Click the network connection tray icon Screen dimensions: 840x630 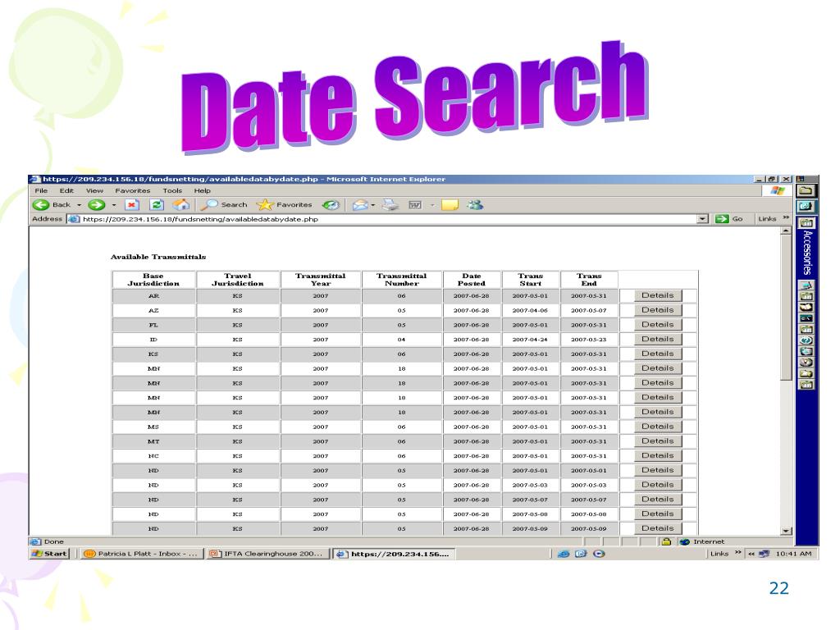click(765, 554)
